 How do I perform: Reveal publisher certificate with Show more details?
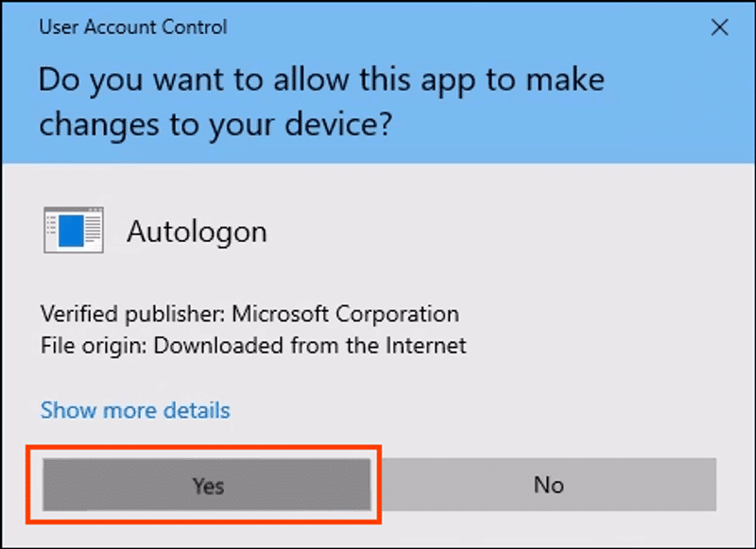point(135,410)
